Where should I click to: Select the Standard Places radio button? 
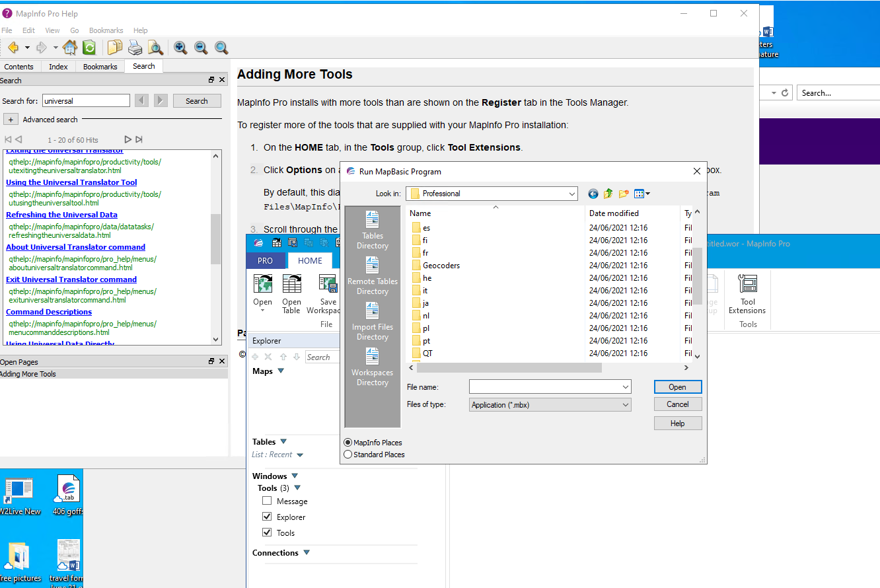348,455
